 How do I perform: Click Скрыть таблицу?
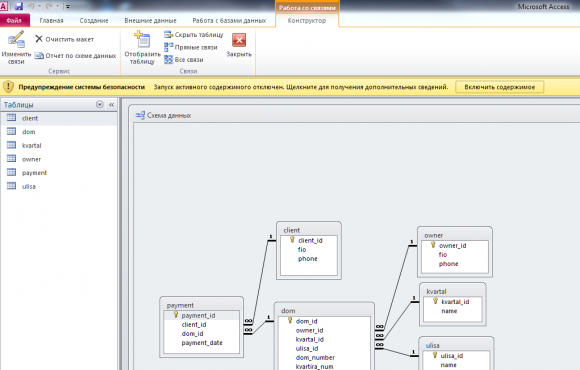click(x=194, y=34)
